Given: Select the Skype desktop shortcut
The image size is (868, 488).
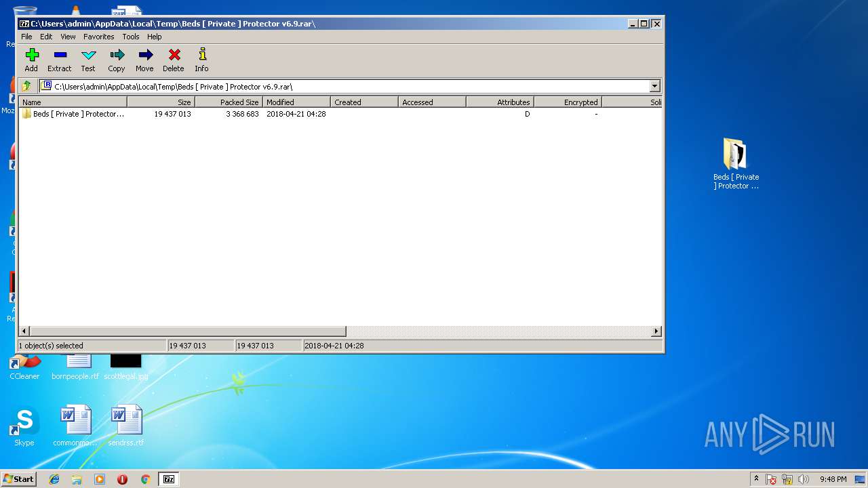Looking at the screenshot, I should point(24,426).
